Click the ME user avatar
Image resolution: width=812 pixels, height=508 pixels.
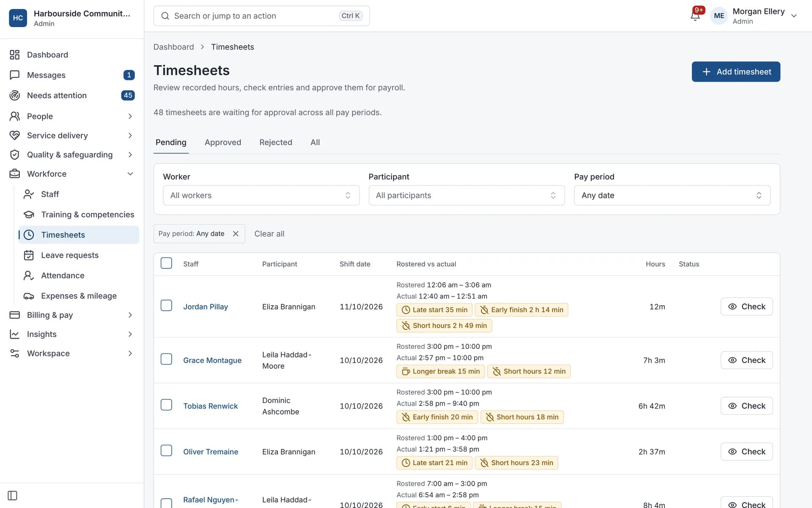(x=719, y=16)
